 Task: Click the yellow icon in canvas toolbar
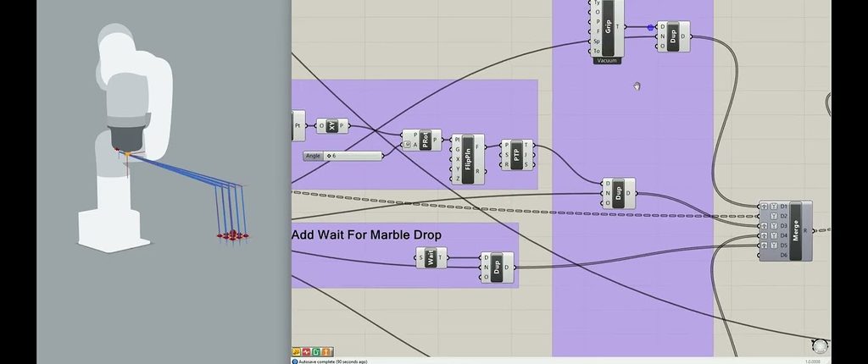click(296, 352)
